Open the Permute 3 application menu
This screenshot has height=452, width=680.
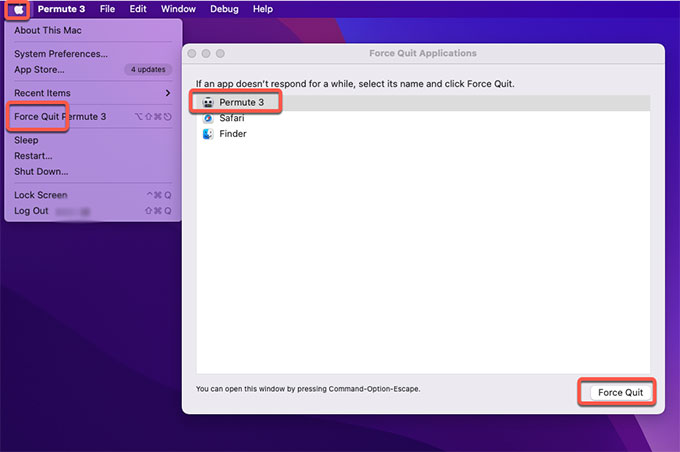pos(62,9)
